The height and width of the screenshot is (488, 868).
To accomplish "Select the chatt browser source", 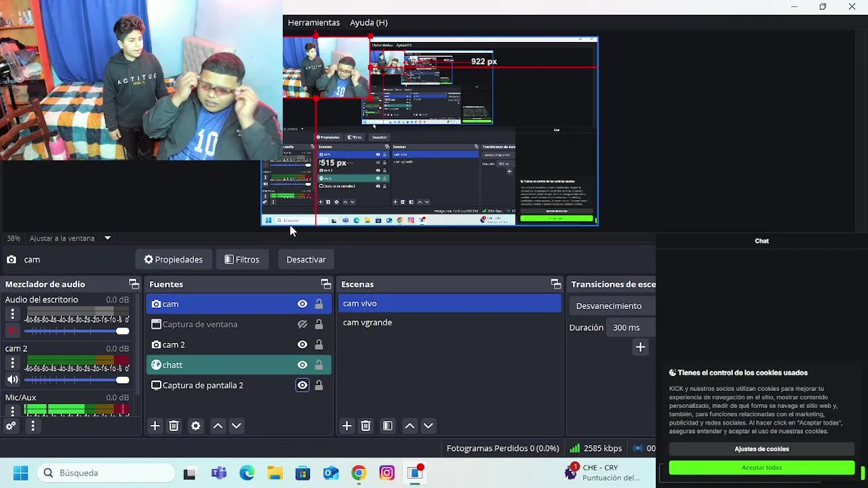I will pos(239,365).
